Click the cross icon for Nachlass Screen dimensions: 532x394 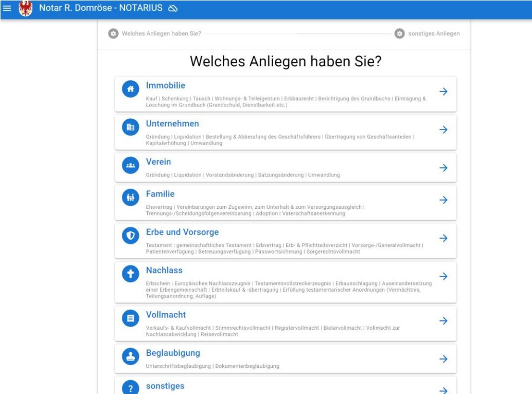[131, 274]
